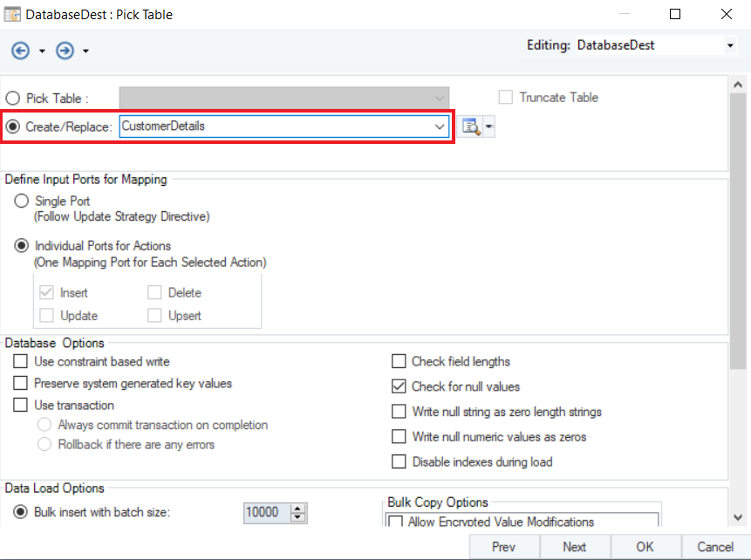
Task: Expand the Editing DatabaseDest dropdown
Action: [730, 45]
